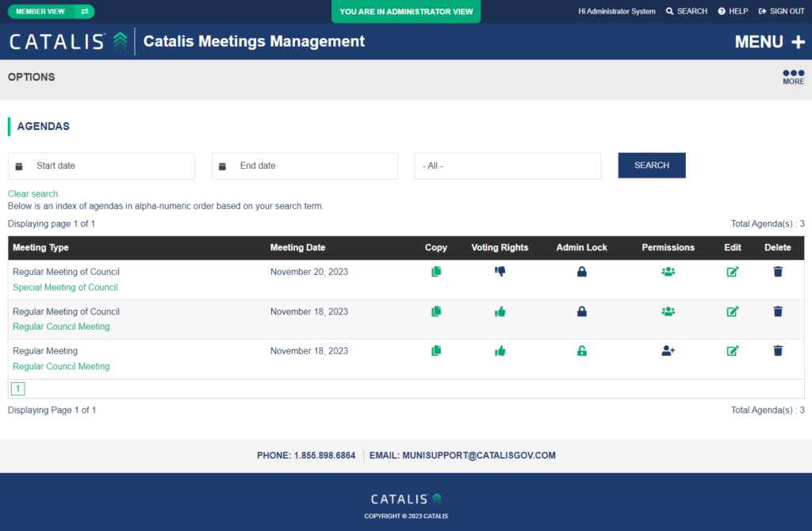Click add-user permissions icon for Regular Meeting

[668, 351]
